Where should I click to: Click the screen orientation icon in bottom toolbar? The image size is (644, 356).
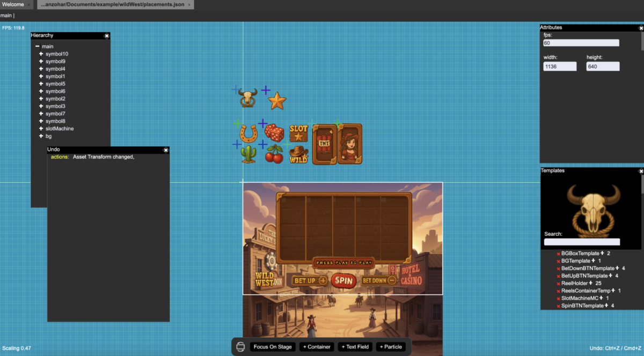[x=240, y=347]
